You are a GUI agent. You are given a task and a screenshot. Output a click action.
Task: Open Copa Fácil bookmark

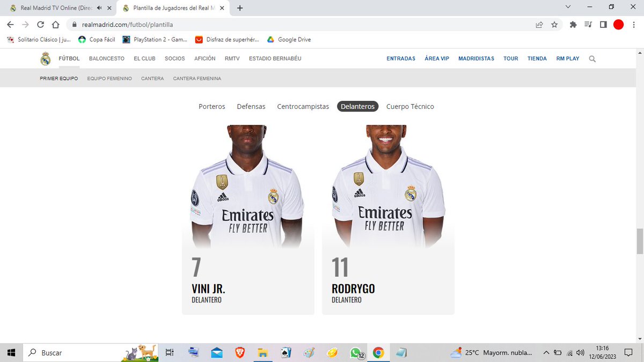(97, 40)
